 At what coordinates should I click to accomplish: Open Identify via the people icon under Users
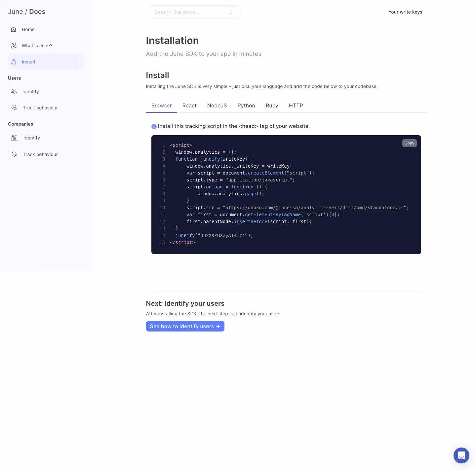click(14, 92)
